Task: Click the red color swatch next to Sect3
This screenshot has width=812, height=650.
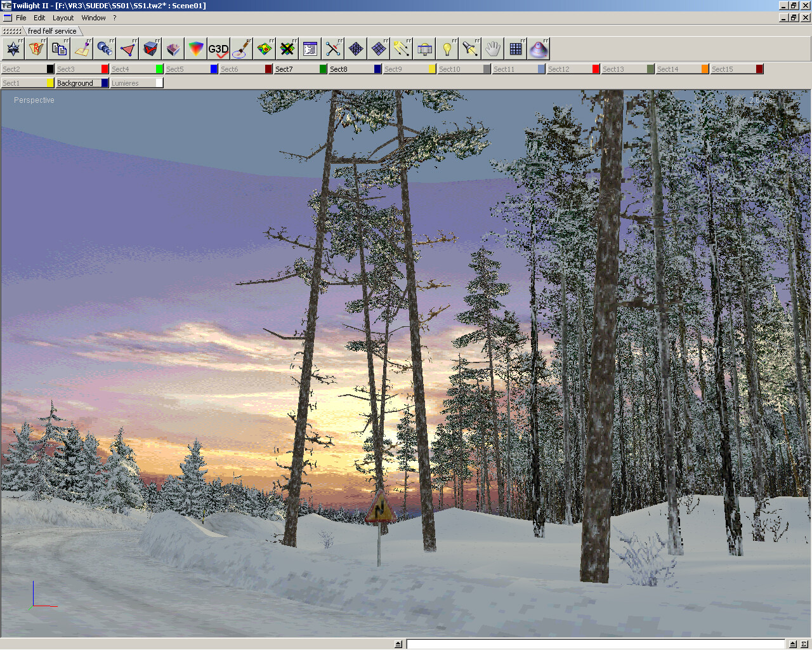Action: tap(105, 69)
